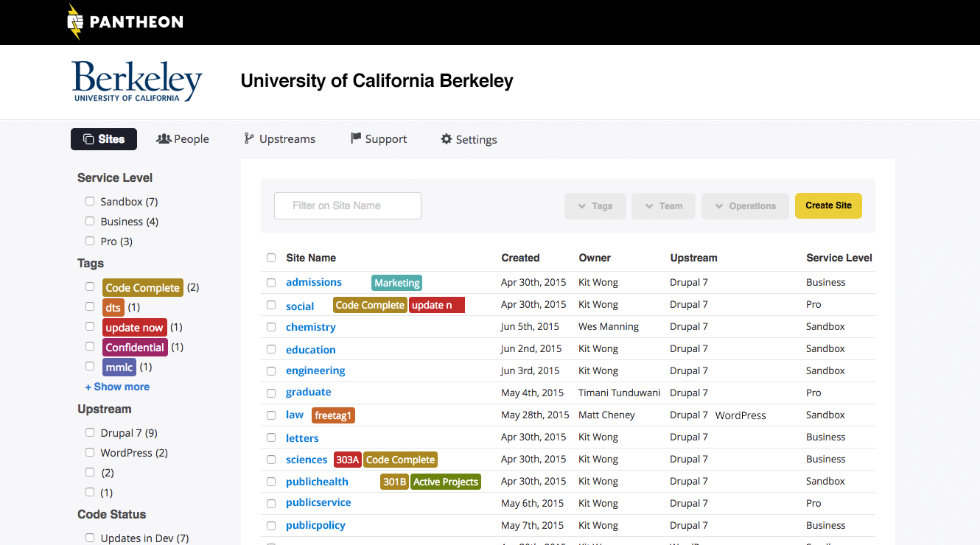Open the Upstreams tab
This screenshot has height=545, width=980.
(x=280, y=139)
